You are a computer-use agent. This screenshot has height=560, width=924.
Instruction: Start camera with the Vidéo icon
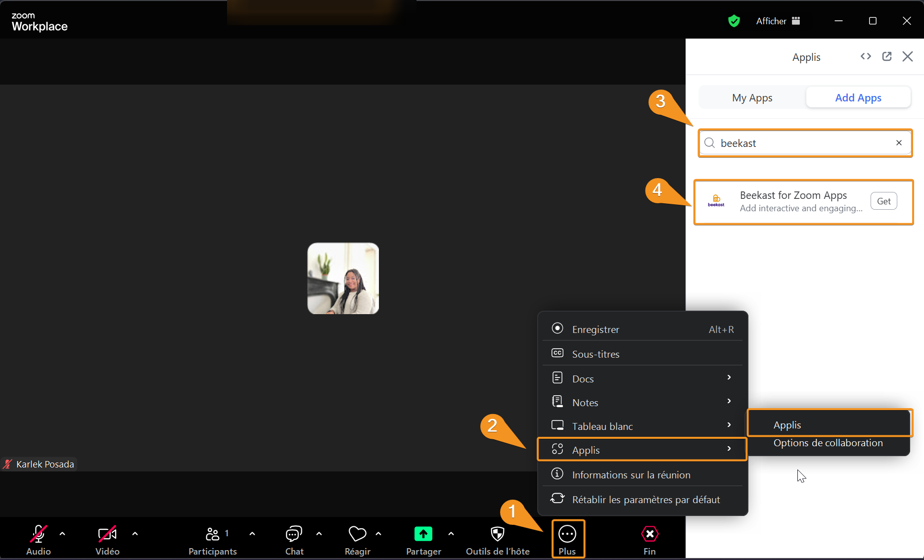(x=107, y=534)
